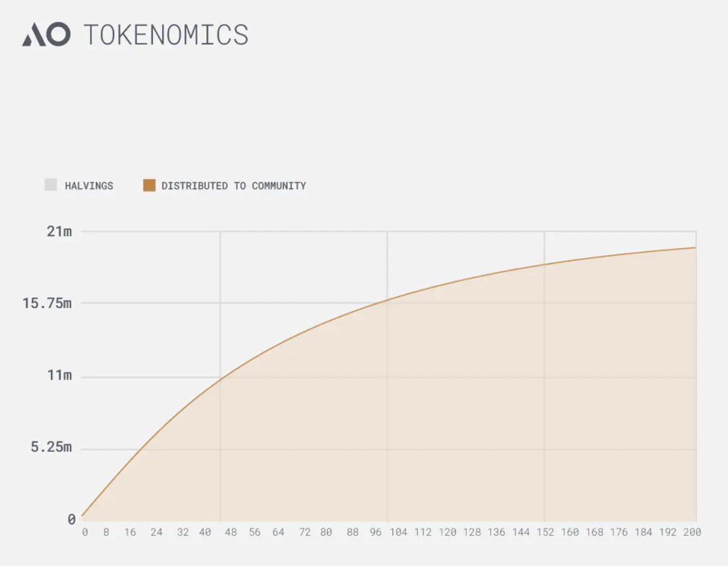Viewport: 728px width, 566px height.
Task: Select the 96 tick on the x-axis
Action: tap(375, 532)
